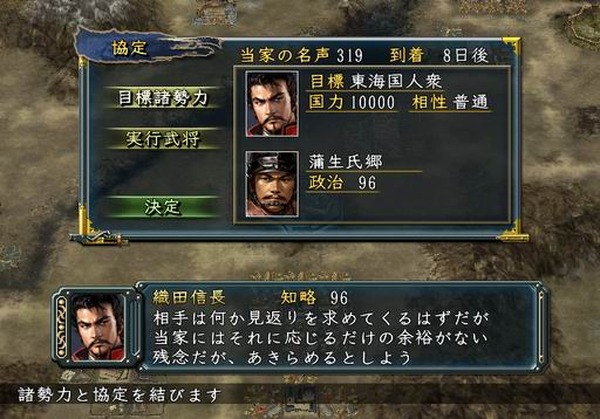
Task: Click the 当家の名声 319 fame readout
Action: point(302,56)
